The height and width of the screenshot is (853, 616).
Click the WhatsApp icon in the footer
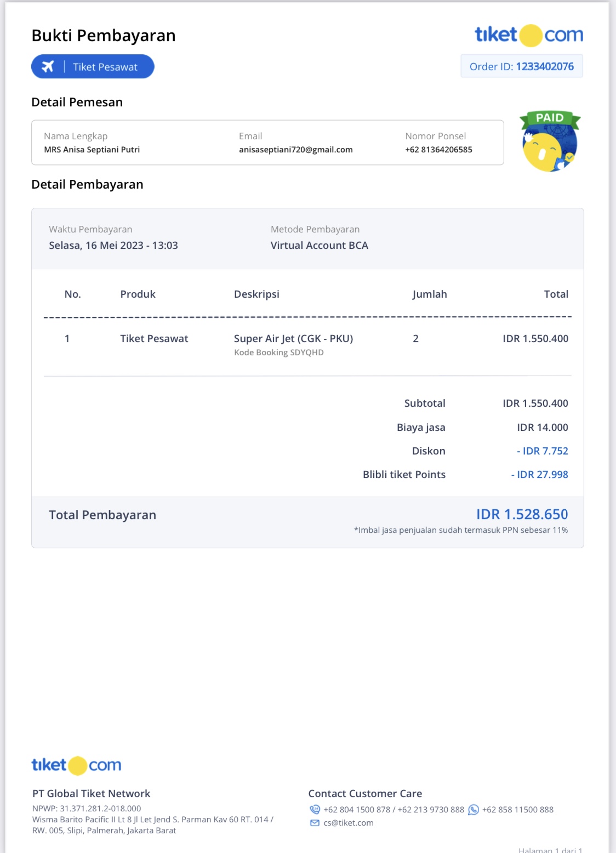474,810
